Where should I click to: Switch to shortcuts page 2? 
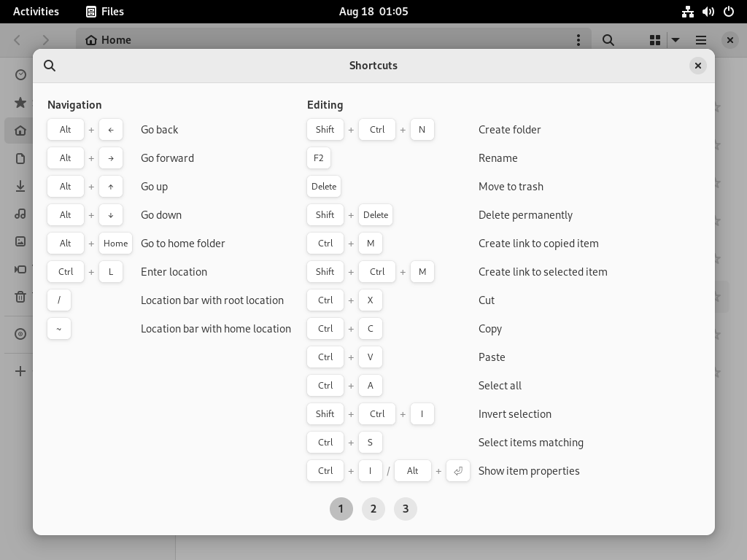373,509
